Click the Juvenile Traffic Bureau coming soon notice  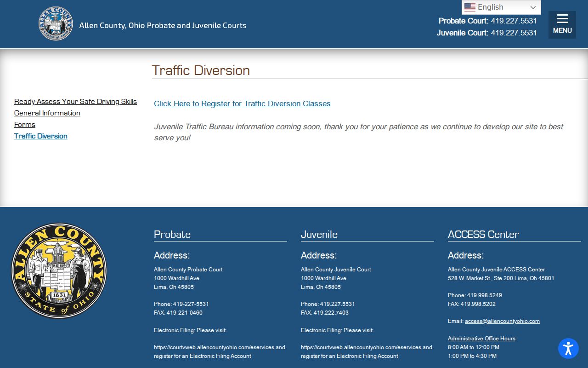pos(359,132)
